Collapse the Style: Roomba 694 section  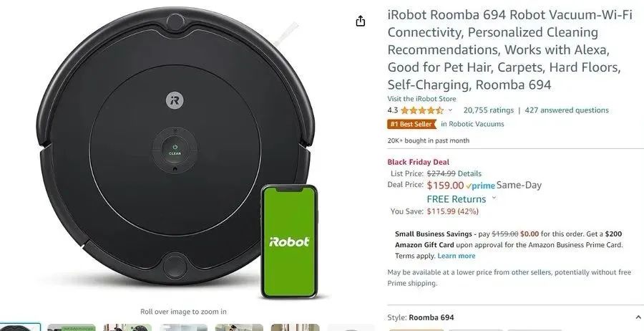click(x=638, y=317)
